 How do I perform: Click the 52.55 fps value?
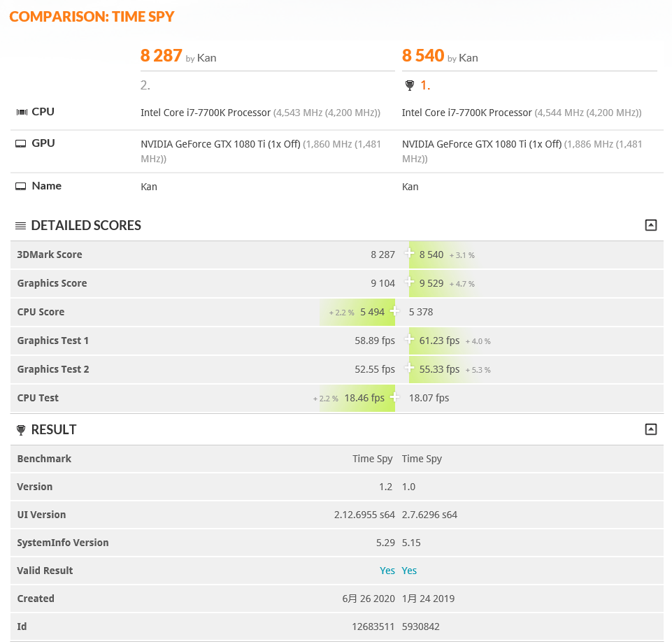(375, 369)
